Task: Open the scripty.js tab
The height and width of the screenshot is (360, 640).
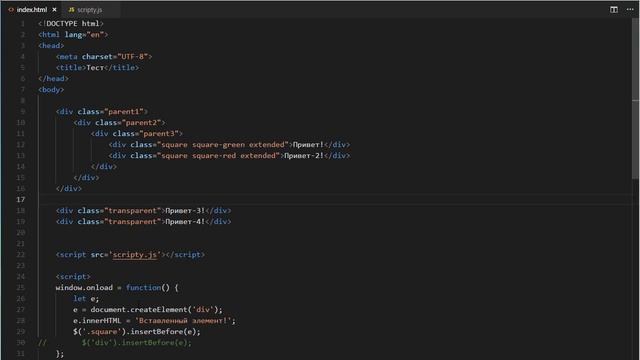Action: point(89,9)
